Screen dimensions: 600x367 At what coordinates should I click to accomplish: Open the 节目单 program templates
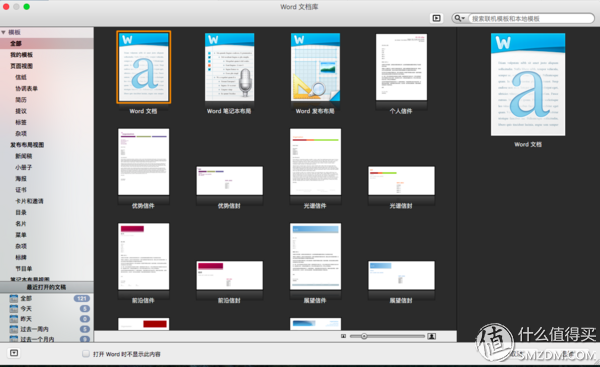[x=24, y=269]
